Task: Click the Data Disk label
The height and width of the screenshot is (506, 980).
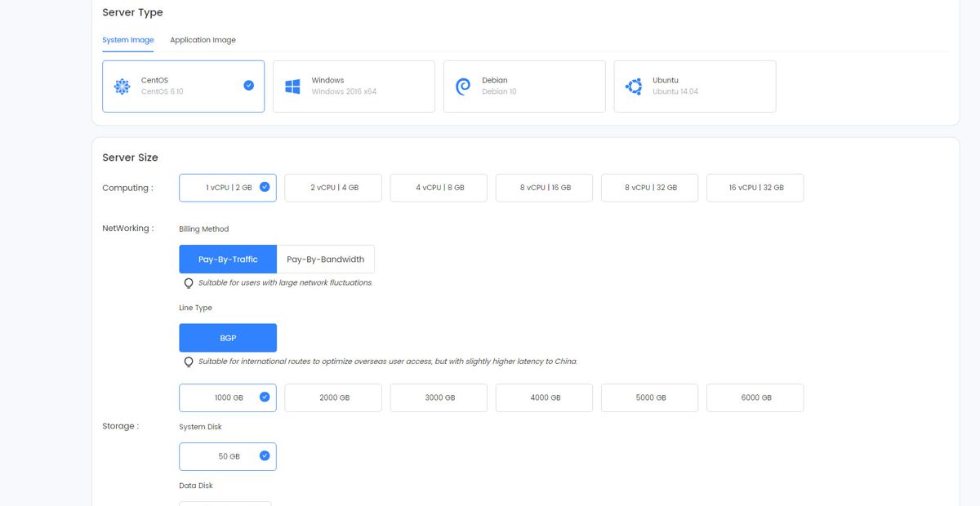Action: (196, 486)
